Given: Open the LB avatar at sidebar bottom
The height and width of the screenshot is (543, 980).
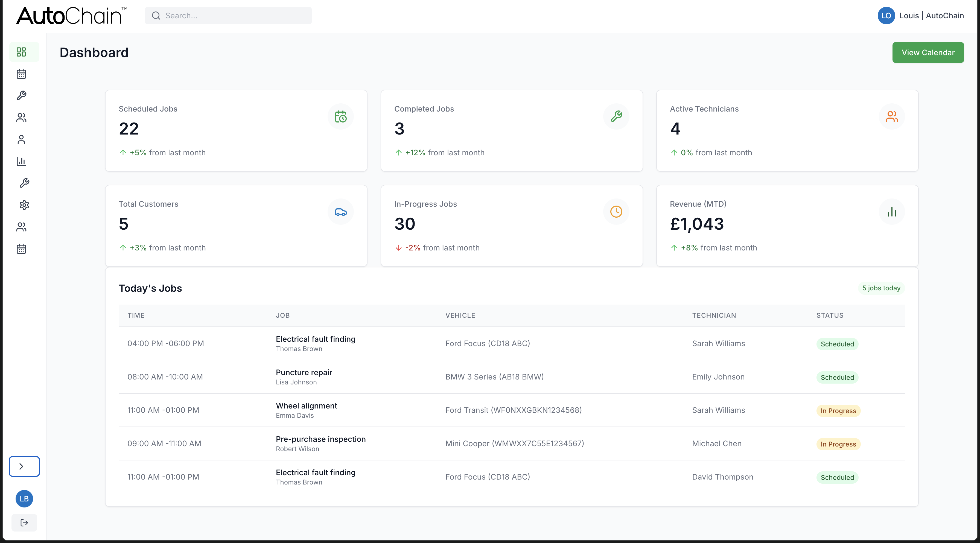Looking at the screenshot, I should [24, 498].
